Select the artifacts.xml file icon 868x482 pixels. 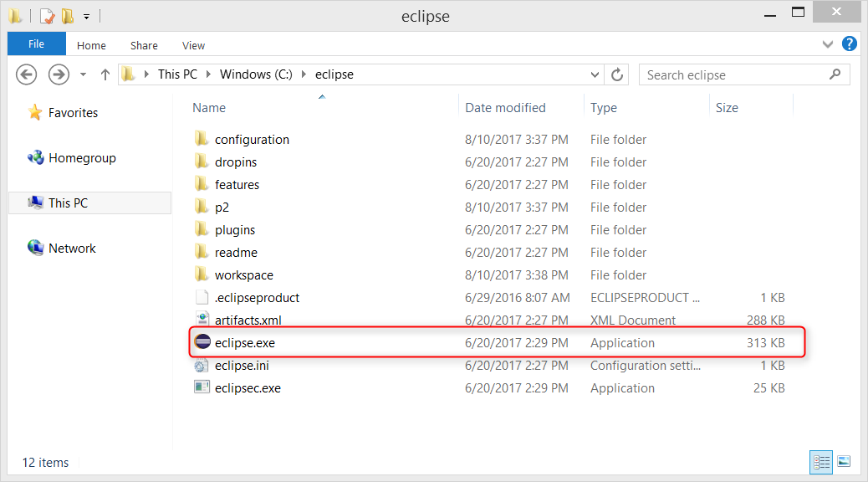click(x=202, y=319)
